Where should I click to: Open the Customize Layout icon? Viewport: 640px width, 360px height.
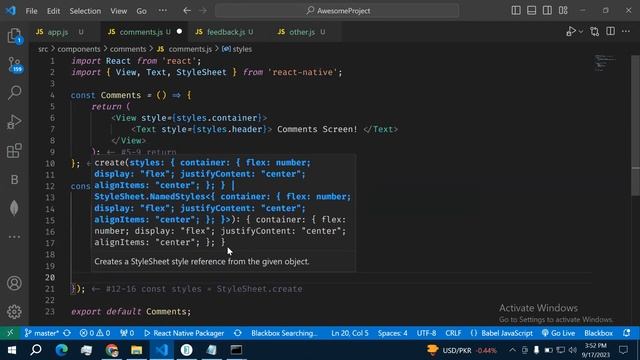point(563,11)
